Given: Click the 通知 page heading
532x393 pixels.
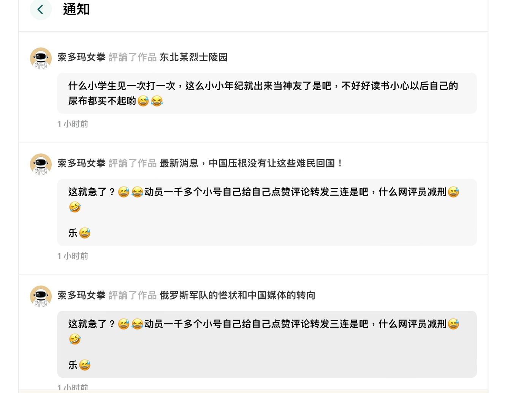Looking at the screenshot, I should (x=76, y=9).
